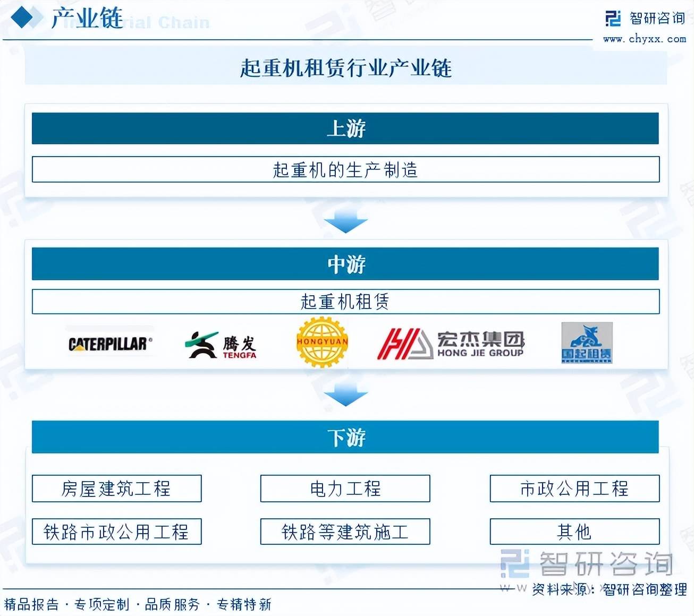Screen dimensions: 694x616
Task: Choose the 电力工程 box
Action: tap(345, 489)
